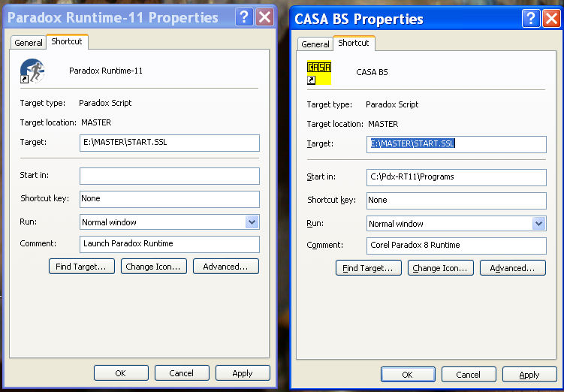564x392 pixels.
Task: Click Change Icon in CASA BS Properties
Action: (x=441, y=268)
